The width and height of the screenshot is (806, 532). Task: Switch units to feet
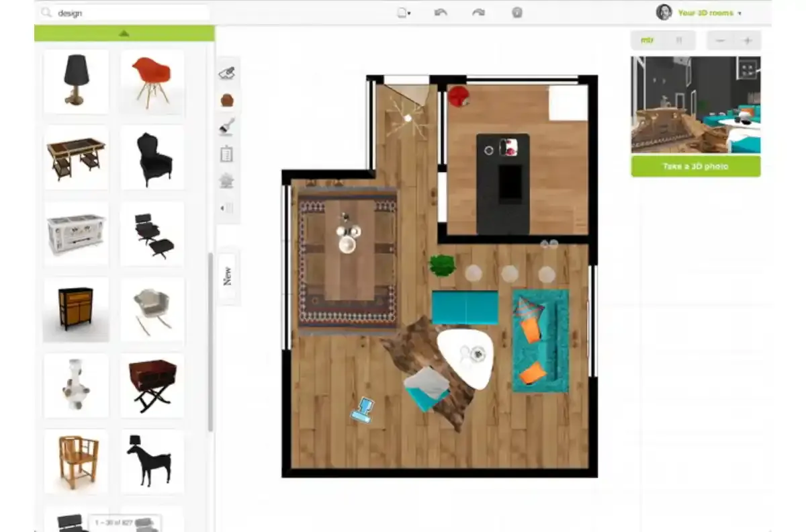(679, 40)
